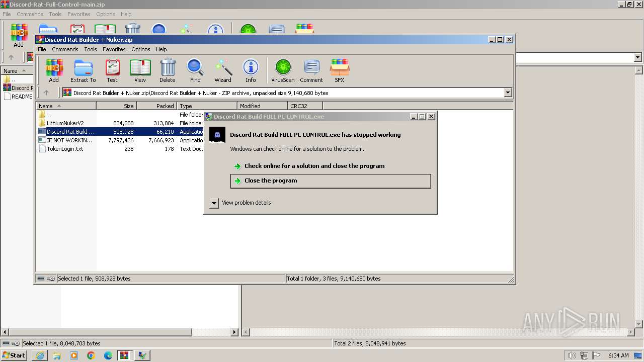Show archive Info icon

click(251, 70)
